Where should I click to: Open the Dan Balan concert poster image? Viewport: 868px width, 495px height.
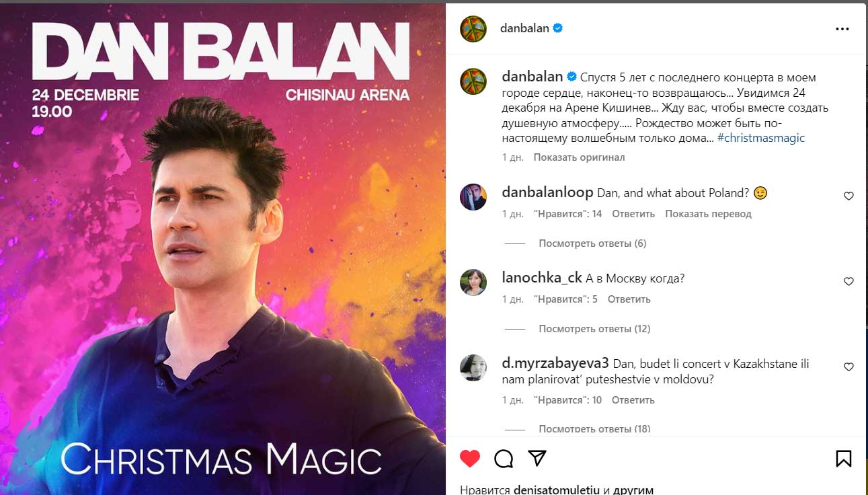tap(223, 249)
